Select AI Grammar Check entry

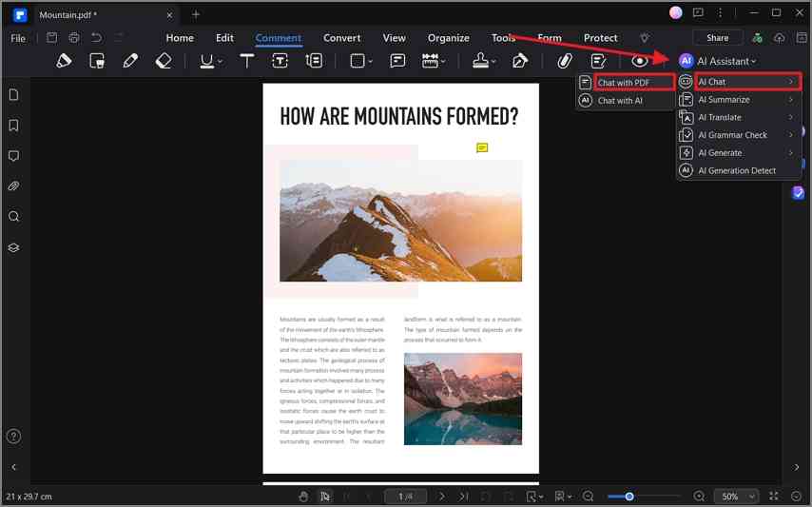pos(739,135)
